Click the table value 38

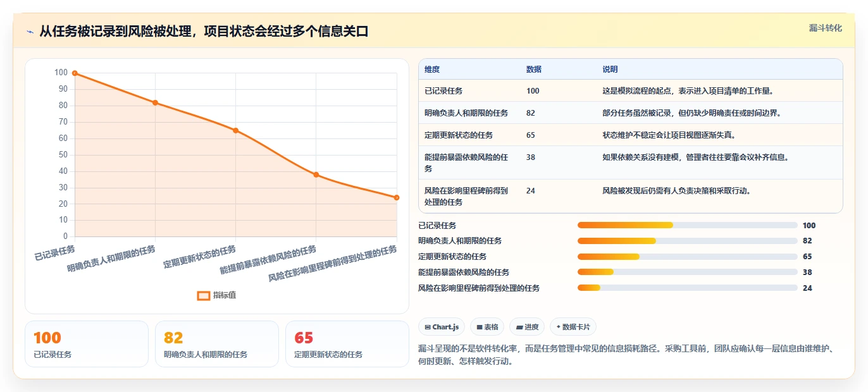click(531, 157)
